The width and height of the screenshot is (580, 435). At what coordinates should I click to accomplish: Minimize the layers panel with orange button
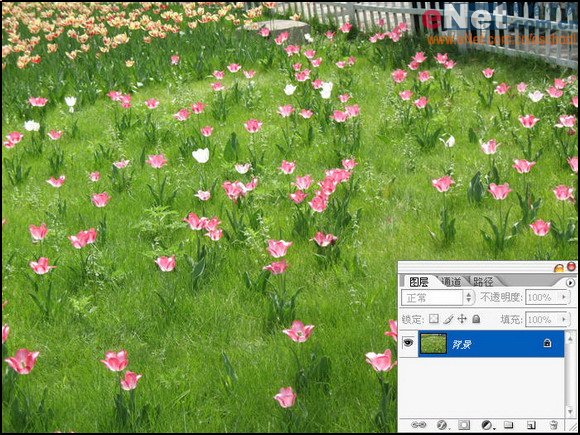[x=559, y=267]
